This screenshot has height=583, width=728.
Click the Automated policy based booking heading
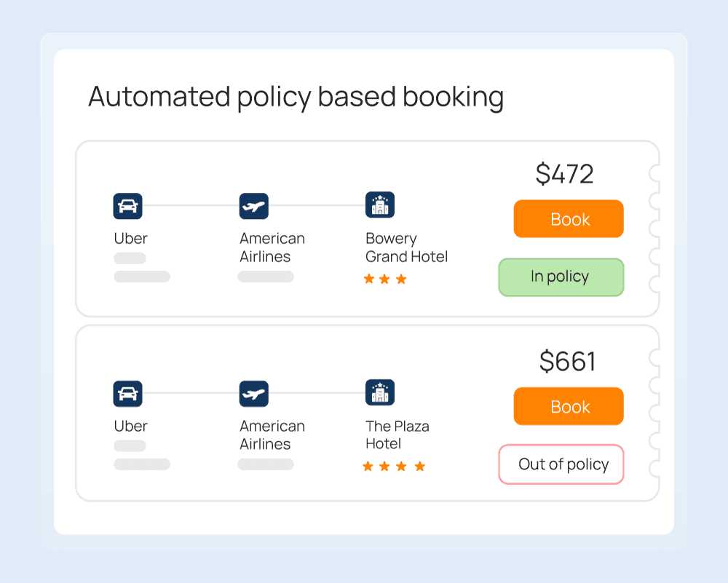[x=296, y=98]
